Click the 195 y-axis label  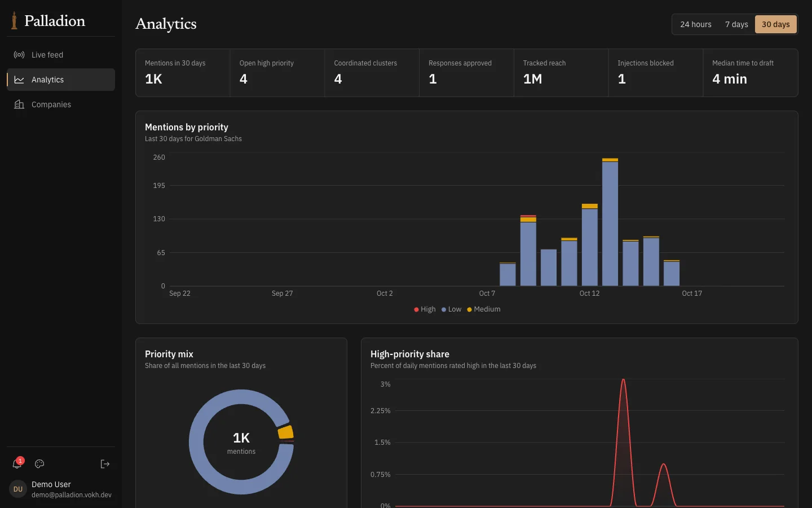click(159, 186)
